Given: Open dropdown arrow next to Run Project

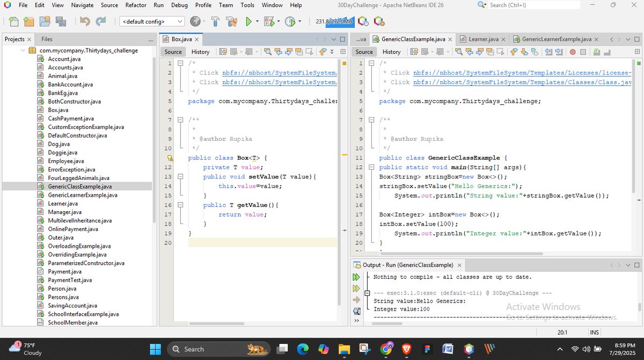Looking at the screenshot, I should click(x=257, y=22).
